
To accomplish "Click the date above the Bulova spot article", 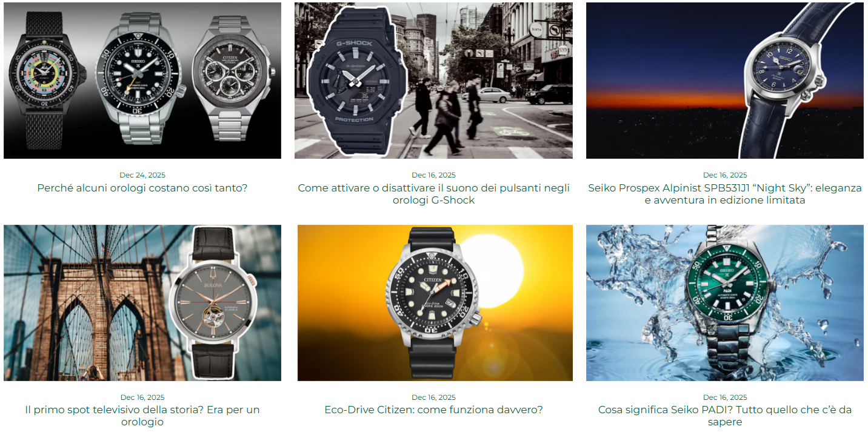I will pos(142,397).
